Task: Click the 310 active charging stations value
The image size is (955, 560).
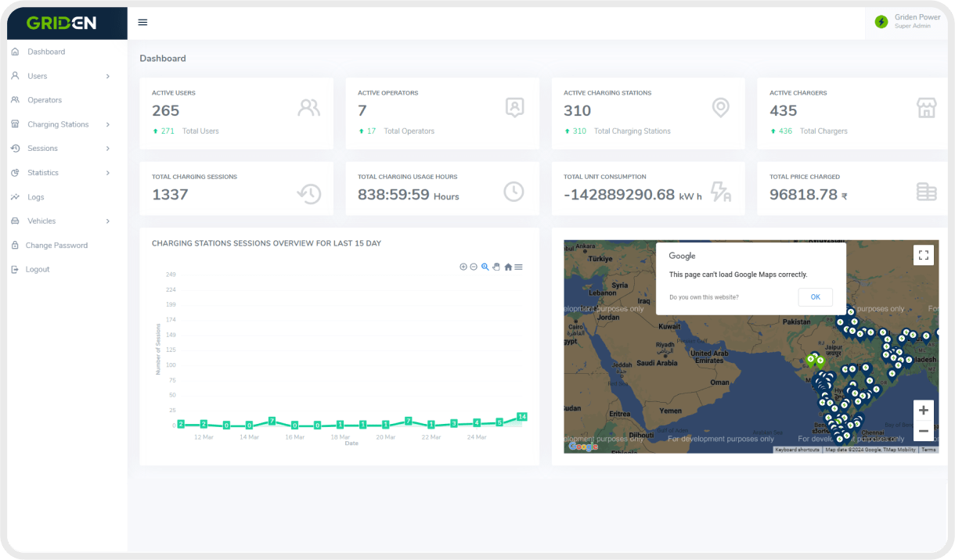Action: click(578, 111)
